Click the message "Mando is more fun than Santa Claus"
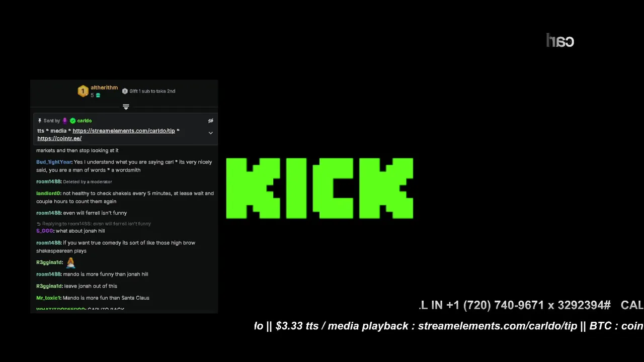Screen dimensions: 644x362 [106, 298]
